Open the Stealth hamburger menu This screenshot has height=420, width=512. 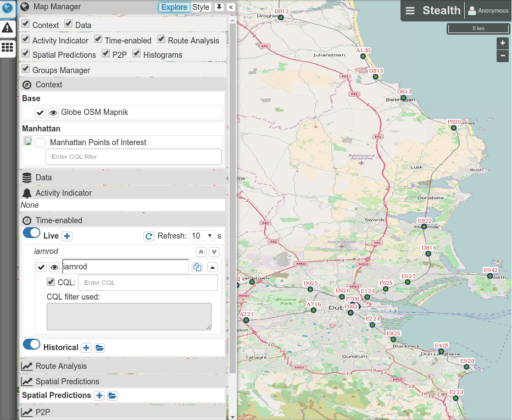click(x=410, y=10)
